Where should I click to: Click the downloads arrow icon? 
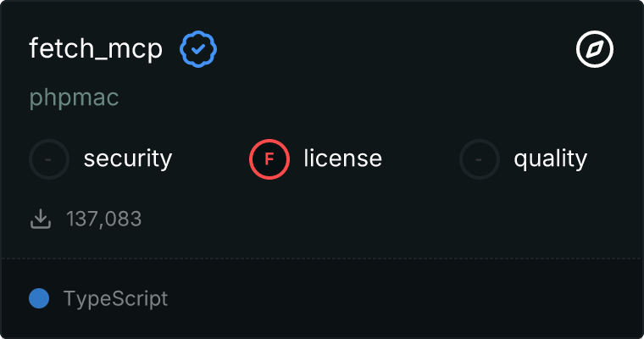(x=40, y=220)
